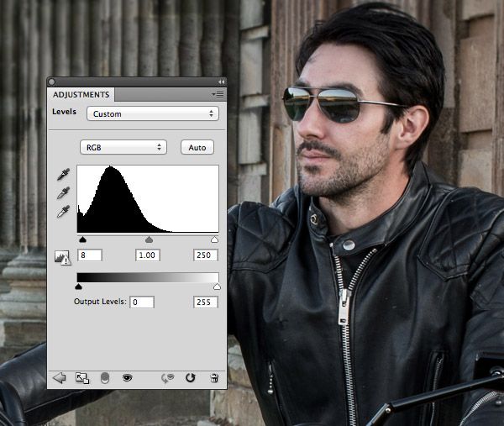Delete adjustment layer with trash icon

click(x=213, y=378)
